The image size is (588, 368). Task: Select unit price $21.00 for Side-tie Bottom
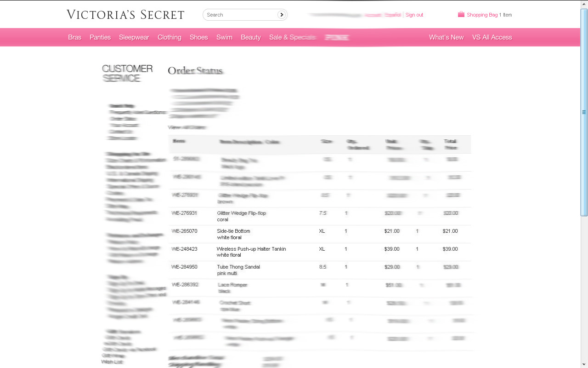click(x=392, y=231)
